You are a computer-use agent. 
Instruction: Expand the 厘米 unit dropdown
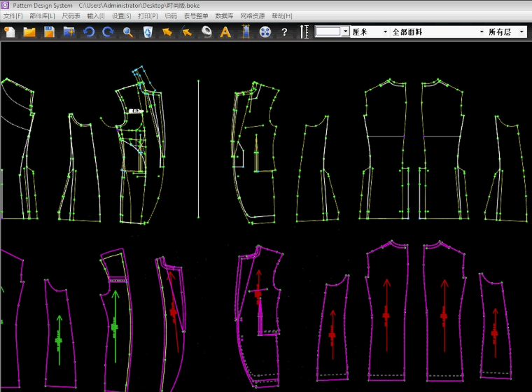[385, 31]
